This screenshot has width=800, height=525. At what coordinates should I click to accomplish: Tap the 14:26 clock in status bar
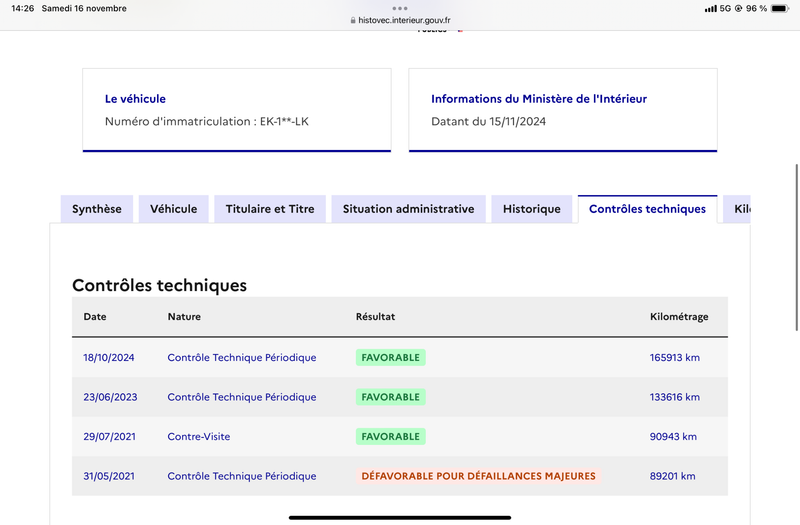(22, 8)
